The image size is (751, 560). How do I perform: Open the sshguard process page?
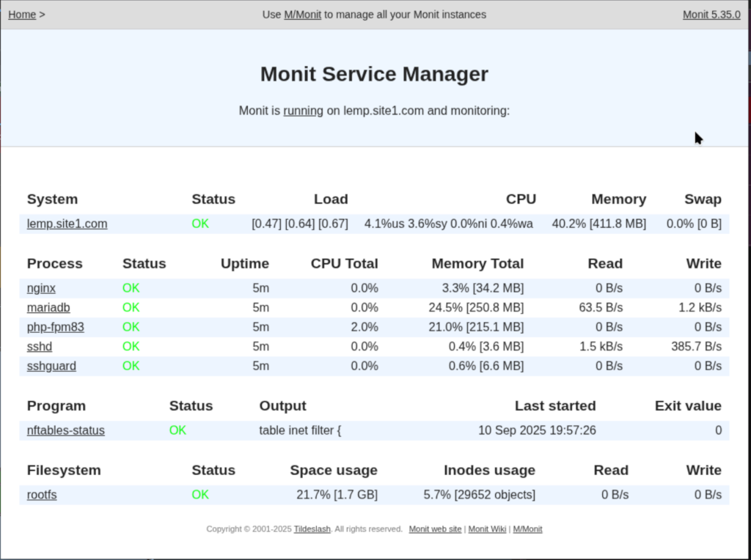coord(52,366)
